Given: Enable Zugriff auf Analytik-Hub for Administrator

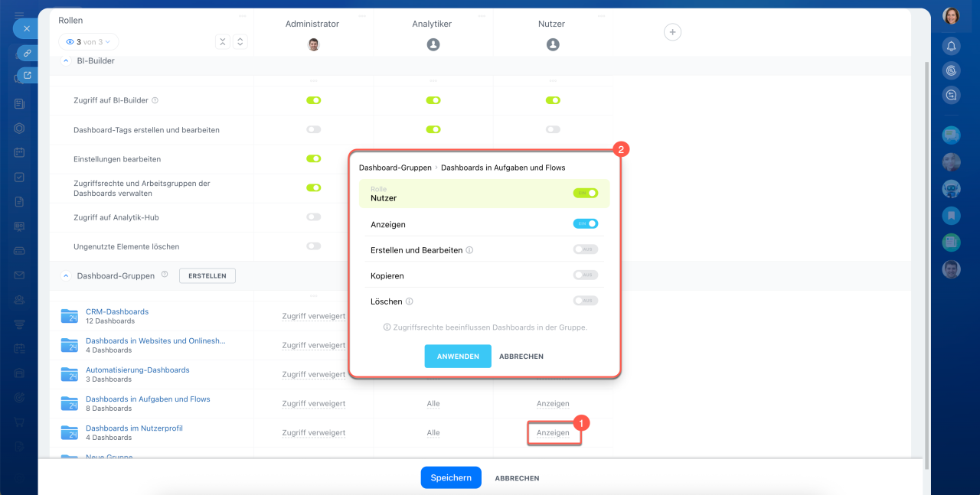Looking at the screenshot, I should 313,217.
